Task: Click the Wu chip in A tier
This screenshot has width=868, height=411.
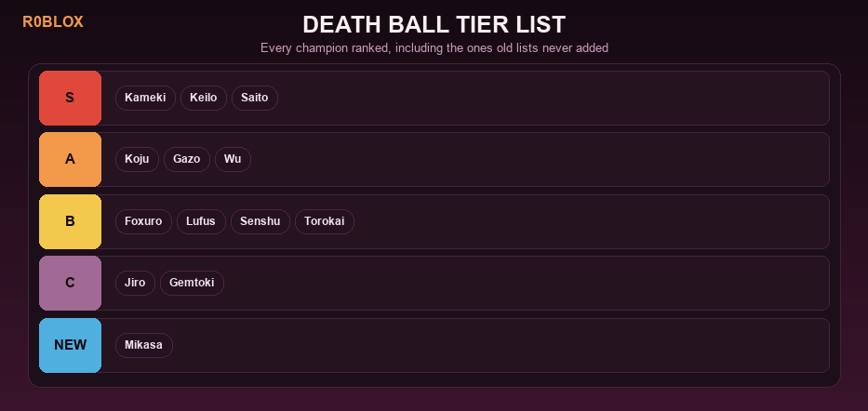Action: click(233, 159)
